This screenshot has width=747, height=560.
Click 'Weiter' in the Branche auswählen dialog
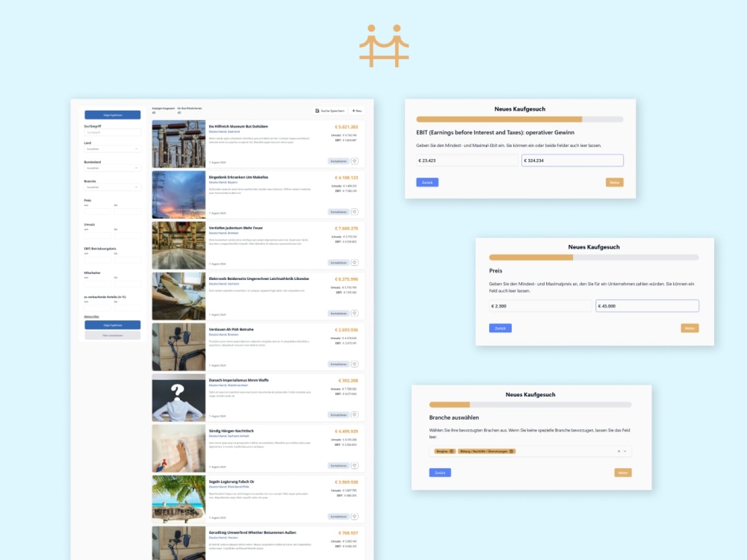click(x=623, y=473)
